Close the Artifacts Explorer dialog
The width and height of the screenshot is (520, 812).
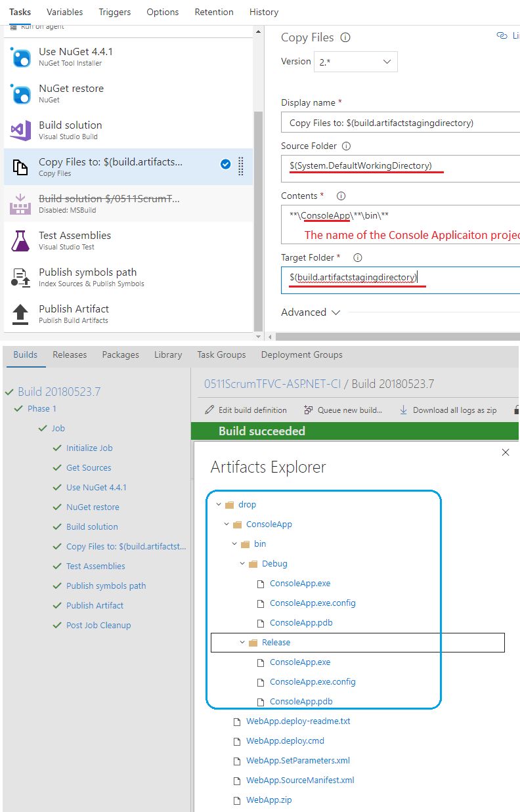(506, 452)
